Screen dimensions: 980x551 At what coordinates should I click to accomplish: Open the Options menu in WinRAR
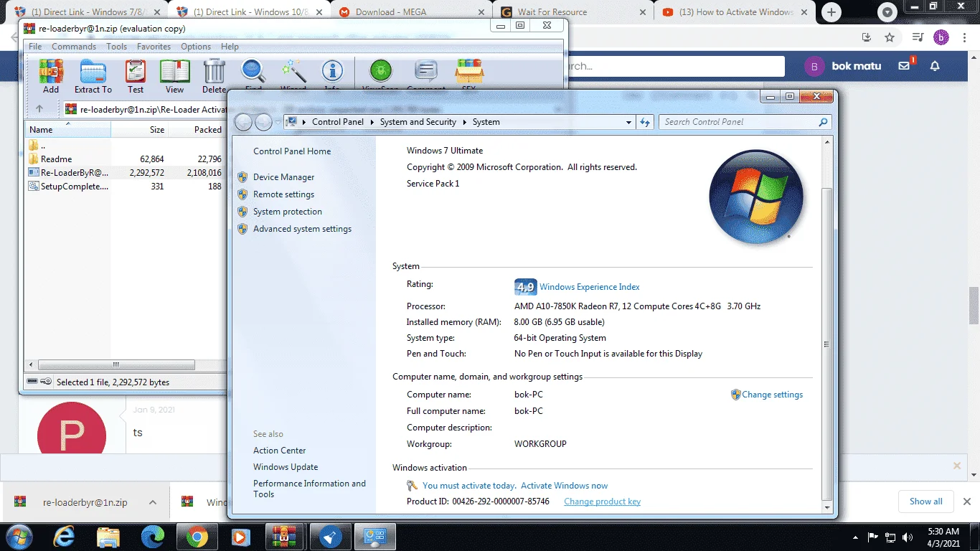(x=196, y=47)
